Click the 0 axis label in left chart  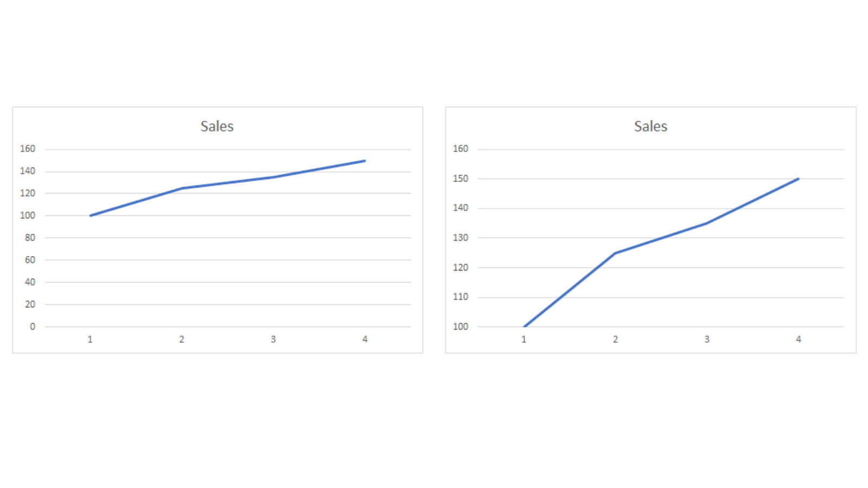coord(33,326)
